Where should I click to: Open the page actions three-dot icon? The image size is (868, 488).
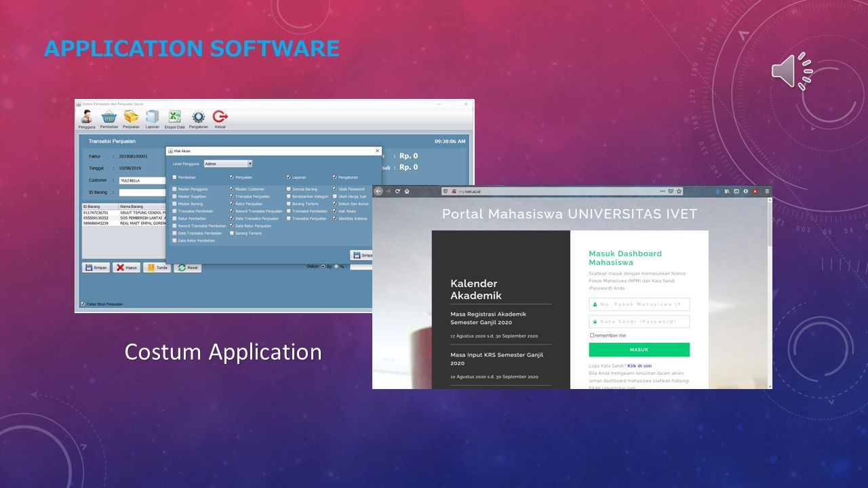point(663,191)
